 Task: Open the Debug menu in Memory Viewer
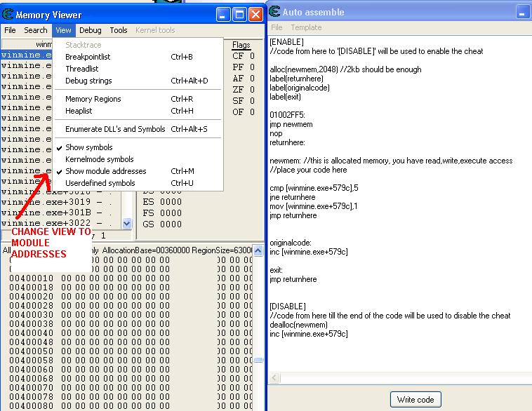click(x=91, y=30)
